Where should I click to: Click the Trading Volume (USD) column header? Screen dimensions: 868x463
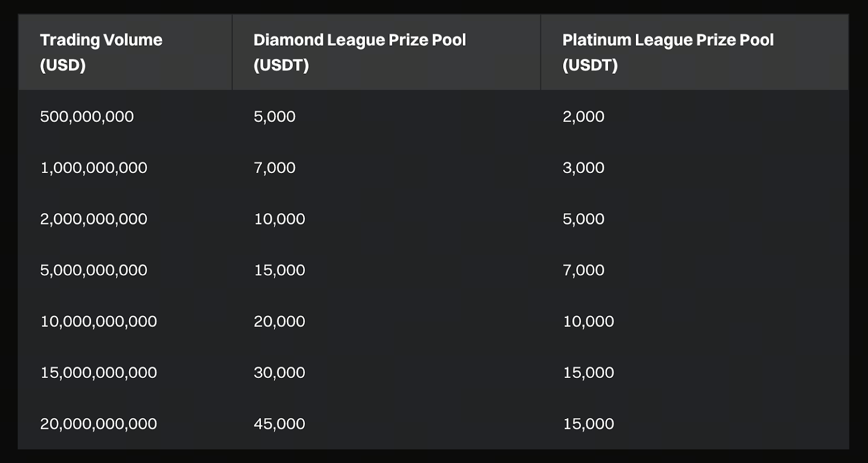101,52
